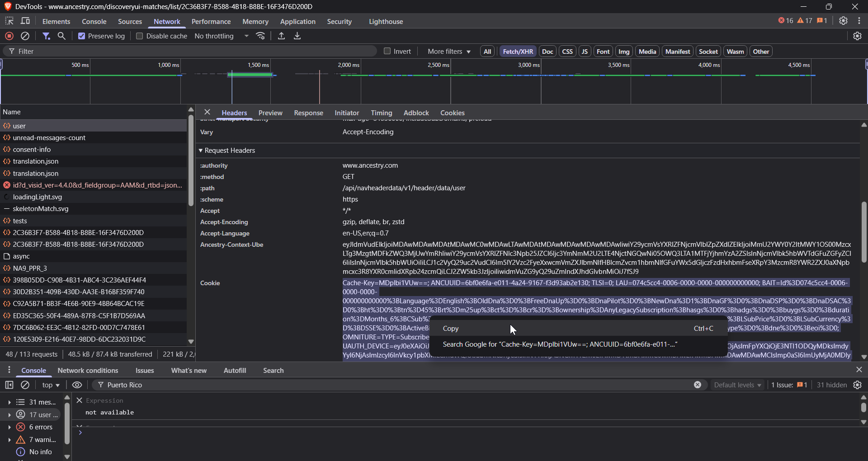
Task: Switch to the Preview tab
Action: pyautogui.click(x=270, y=113)
